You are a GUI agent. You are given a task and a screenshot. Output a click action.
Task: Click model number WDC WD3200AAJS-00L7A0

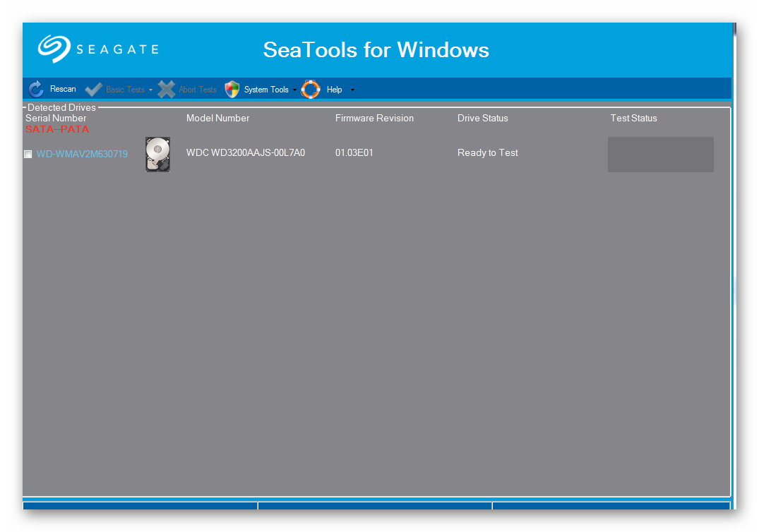point(246,153)
